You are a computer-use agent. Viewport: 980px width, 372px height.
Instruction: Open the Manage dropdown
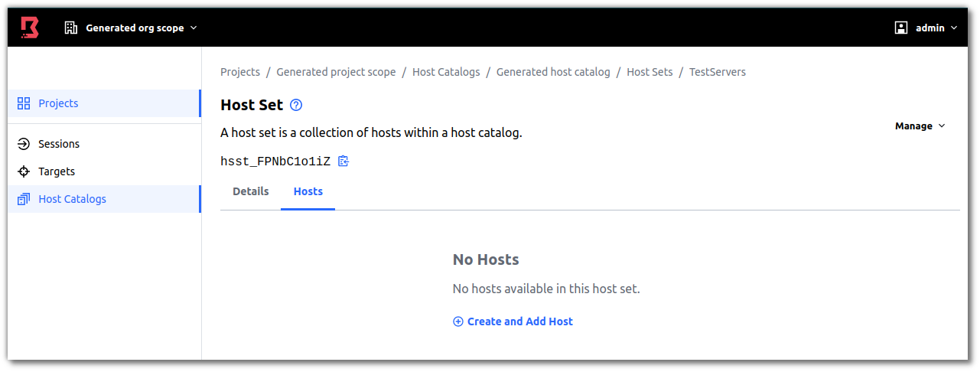pyautogui.click(x=920, y=126)
